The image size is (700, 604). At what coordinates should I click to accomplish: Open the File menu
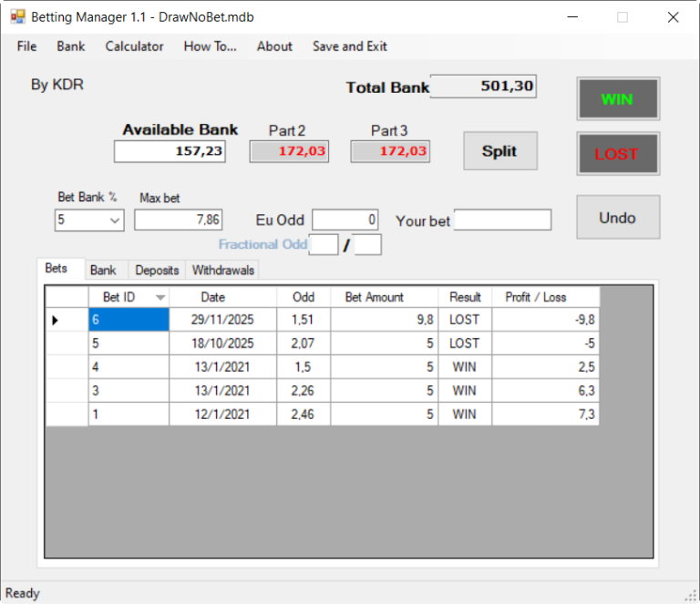[x=26, y=46]
